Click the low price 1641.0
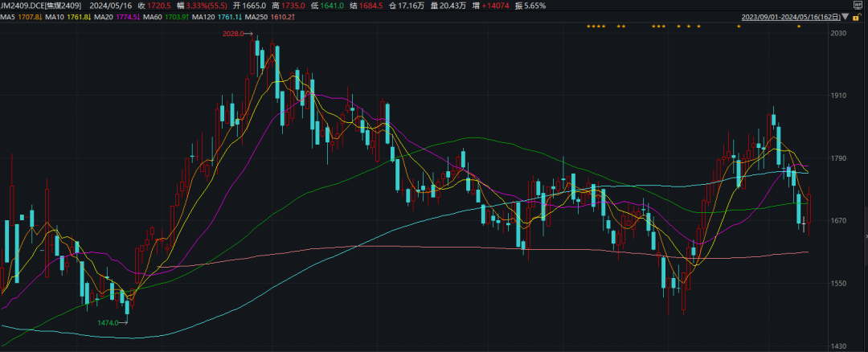The image size is (868, 352). [332, 6]
